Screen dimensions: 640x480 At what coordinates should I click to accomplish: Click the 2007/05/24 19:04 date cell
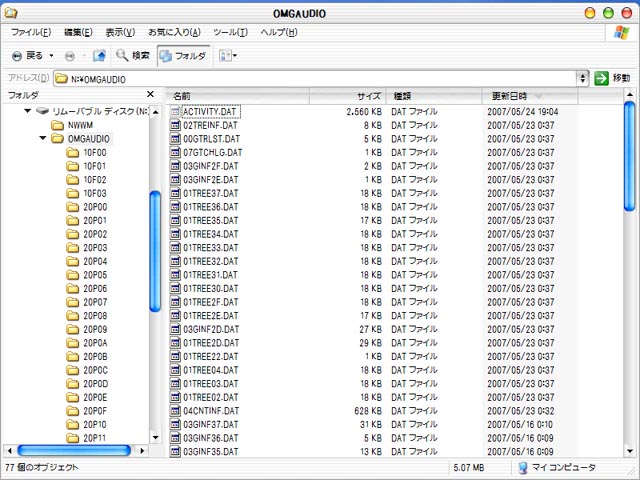pyautogui.click(x=523, y=111)
